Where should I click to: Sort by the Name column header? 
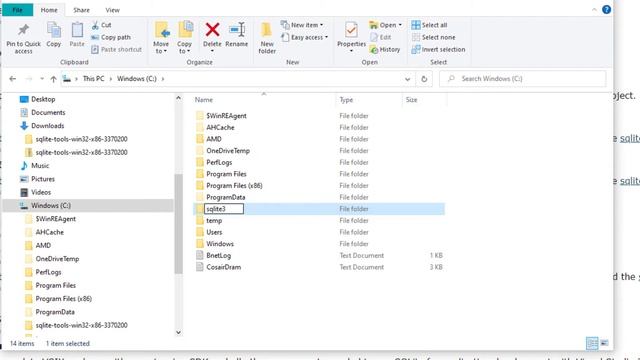tap(203, 100)
